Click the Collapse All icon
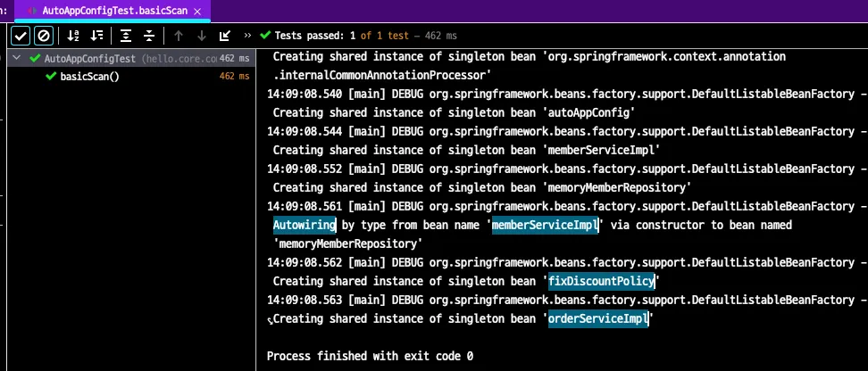Screen dimensions: 868x371 click(149, 36)
